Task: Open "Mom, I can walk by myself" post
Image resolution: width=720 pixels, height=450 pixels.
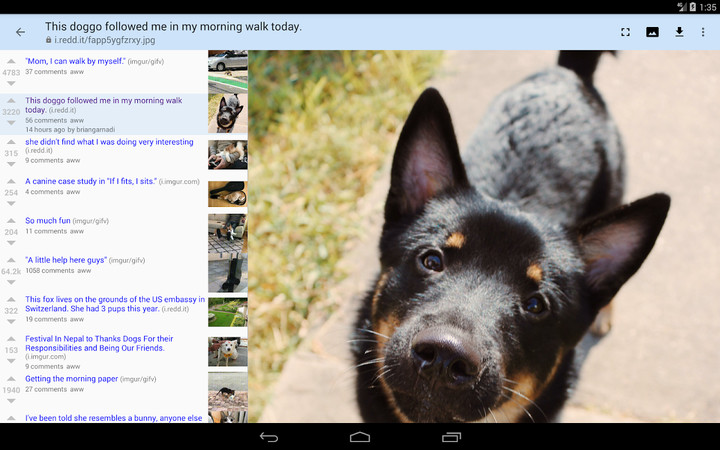Action: 75,61
